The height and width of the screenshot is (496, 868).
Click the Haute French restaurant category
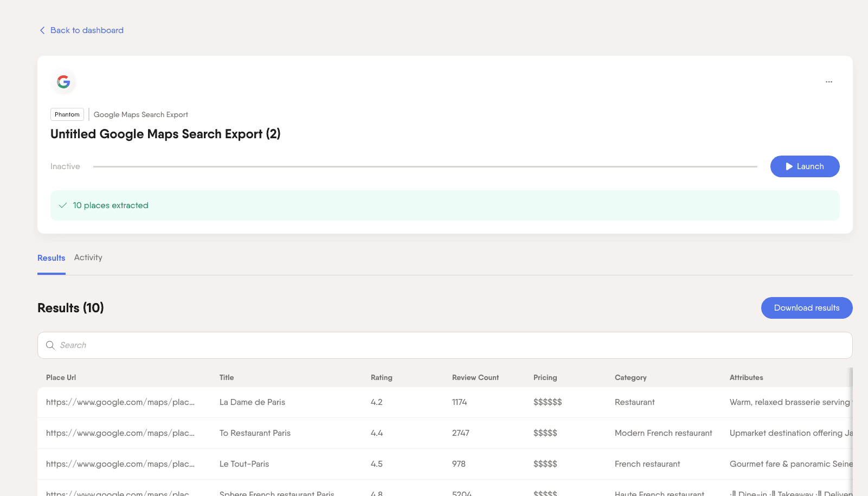(659, 493)
